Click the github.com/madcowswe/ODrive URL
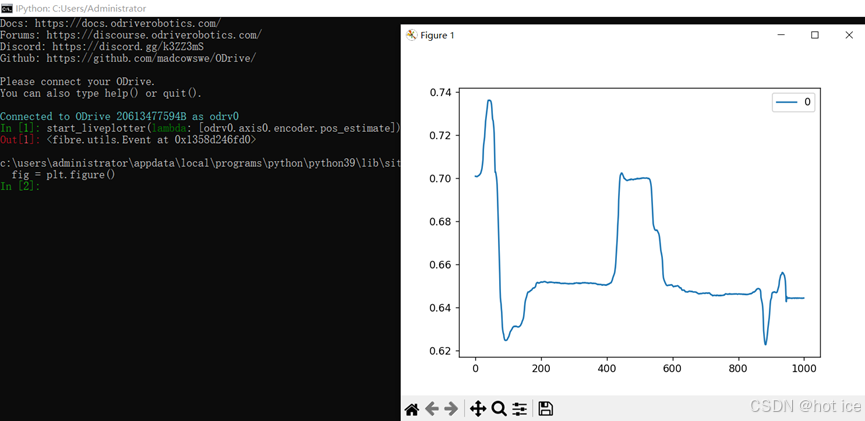 coord(151,58)
